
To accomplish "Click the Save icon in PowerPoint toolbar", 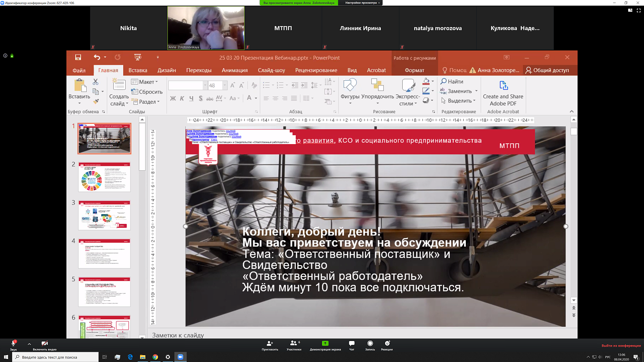I will point(78,57).
